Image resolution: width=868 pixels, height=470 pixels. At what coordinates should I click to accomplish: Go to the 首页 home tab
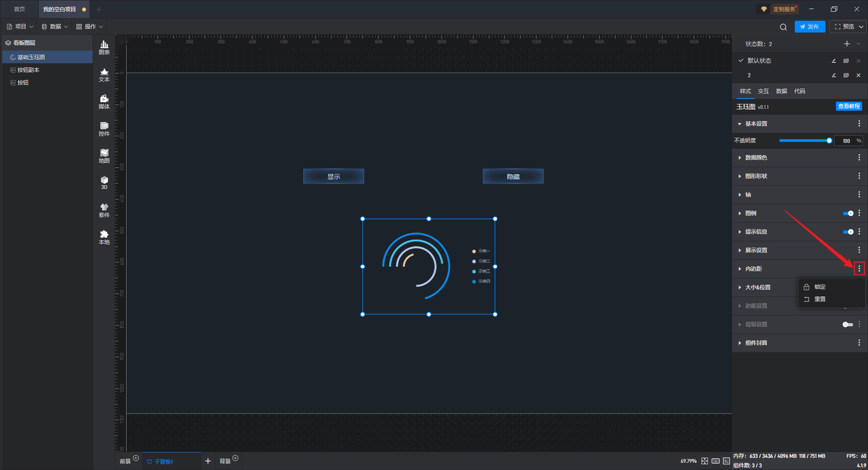coord(19,9)
